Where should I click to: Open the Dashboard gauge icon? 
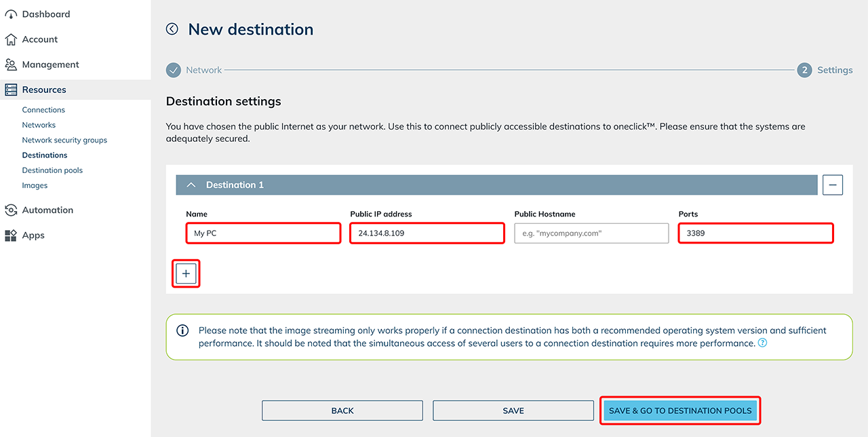11,14
